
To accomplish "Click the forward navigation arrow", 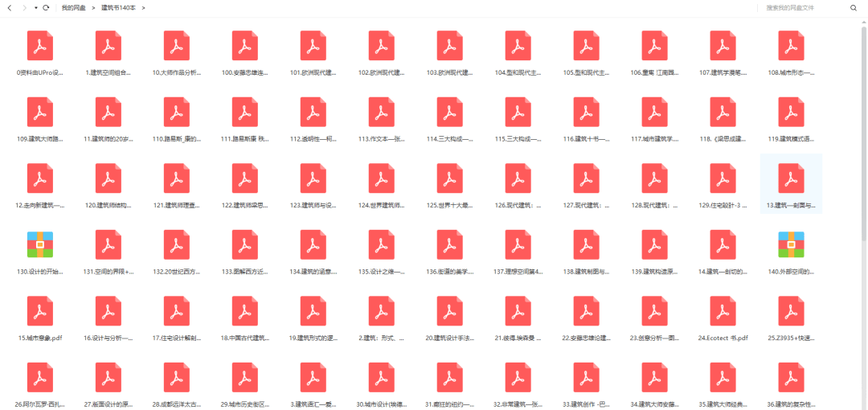I will click(x=24, y=7).
